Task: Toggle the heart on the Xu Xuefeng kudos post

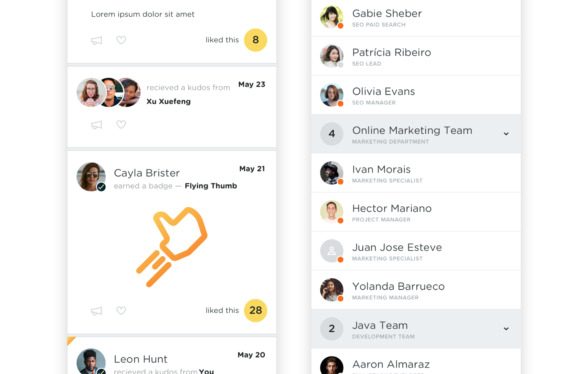Action: (x=121, y=124)
